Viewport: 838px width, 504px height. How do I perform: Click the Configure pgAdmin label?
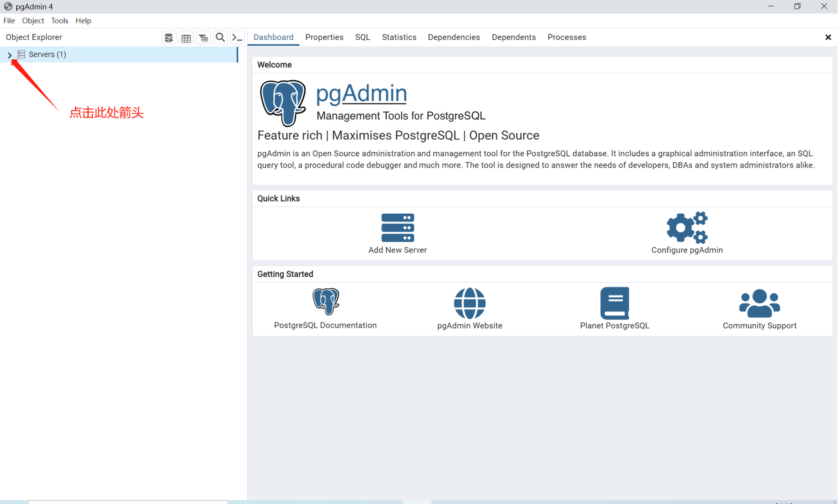click(687, 250)
